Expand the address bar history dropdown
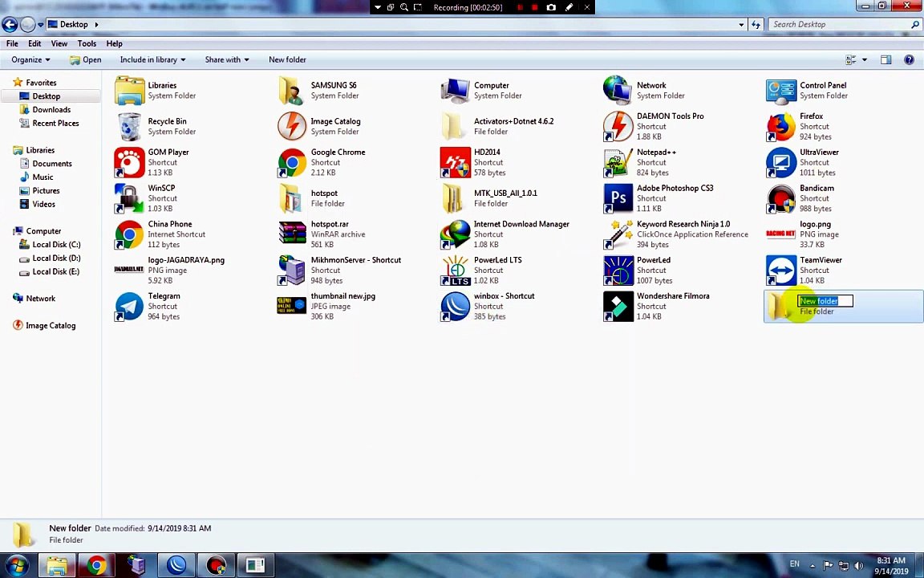Viewport: 924px width, 578px height. pos(741,25)
